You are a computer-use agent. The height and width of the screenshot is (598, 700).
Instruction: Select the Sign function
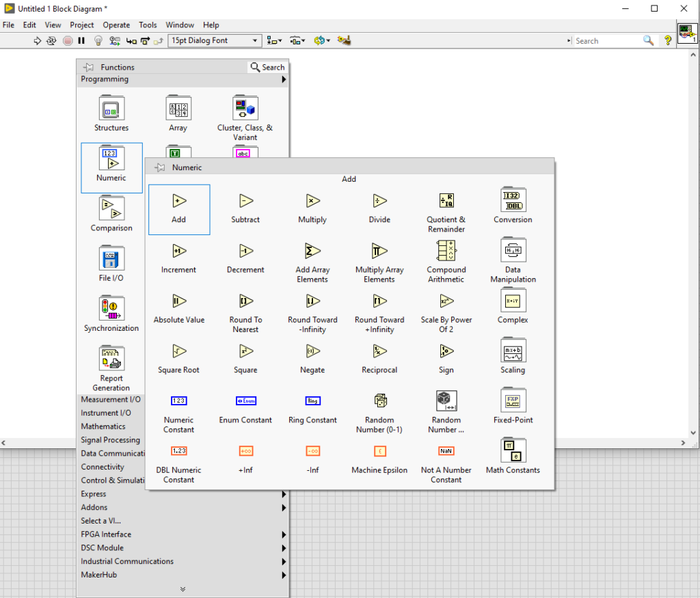(x=446, y=359)
